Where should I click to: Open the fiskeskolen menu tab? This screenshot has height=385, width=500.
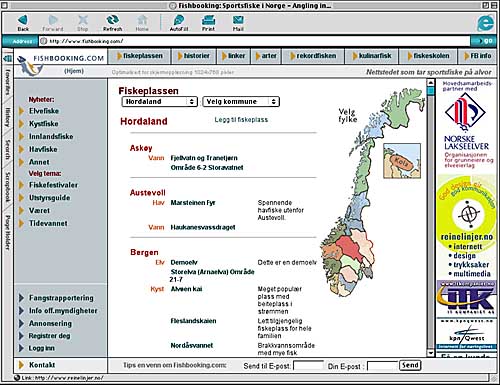tap(428, 56)
